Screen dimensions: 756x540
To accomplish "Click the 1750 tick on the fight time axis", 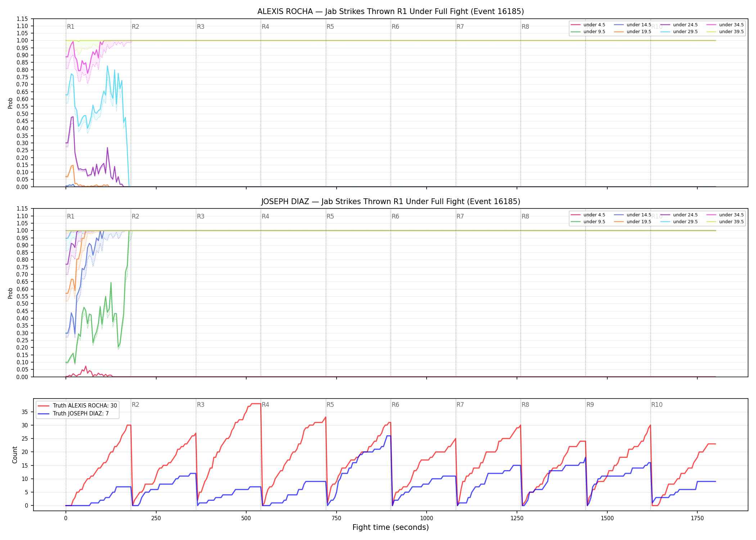I will 697,518.
